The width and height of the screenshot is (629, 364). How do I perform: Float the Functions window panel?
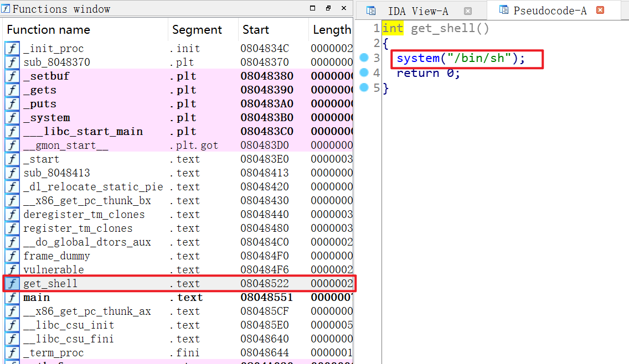(328, 8)
